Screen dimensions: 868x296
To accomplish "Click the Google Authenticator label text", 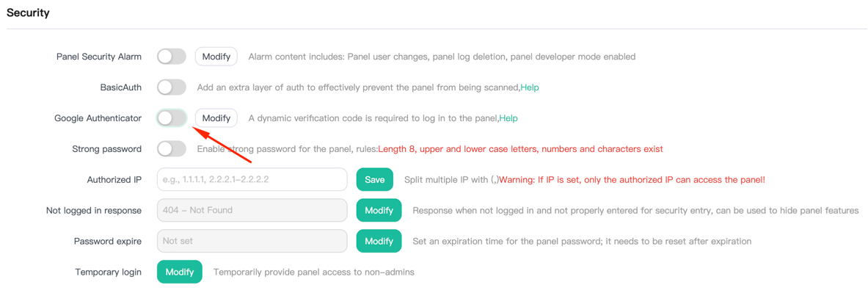I will pos(98,118).
